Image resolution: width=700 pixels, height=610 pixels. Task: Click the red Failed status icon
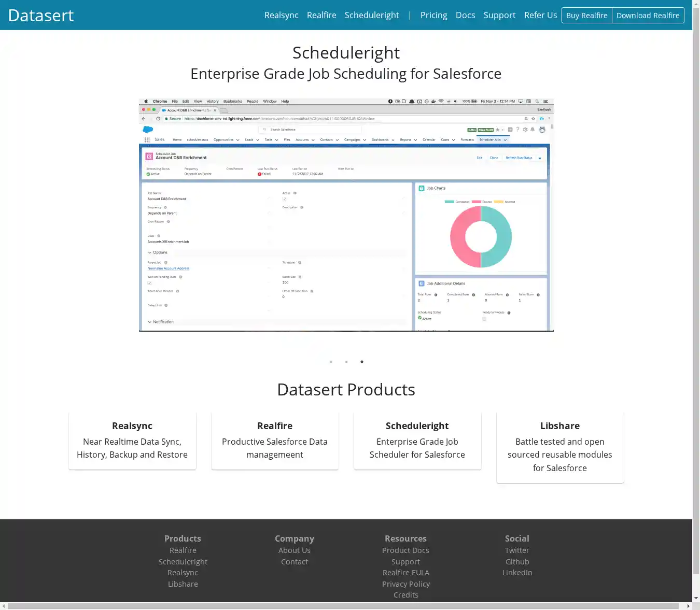[259, 174]
